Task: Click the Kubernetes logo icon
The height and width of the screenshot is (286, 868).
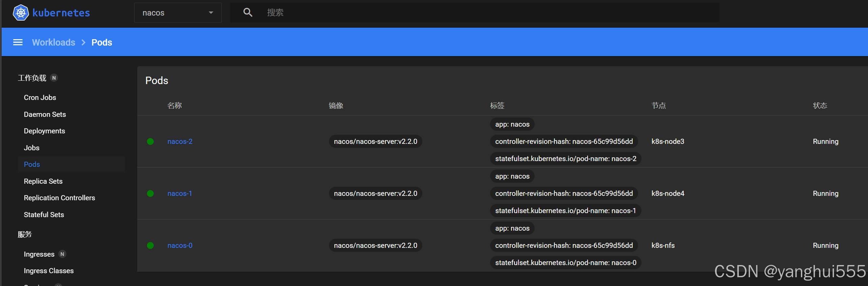Action: [x=21, y=13]
